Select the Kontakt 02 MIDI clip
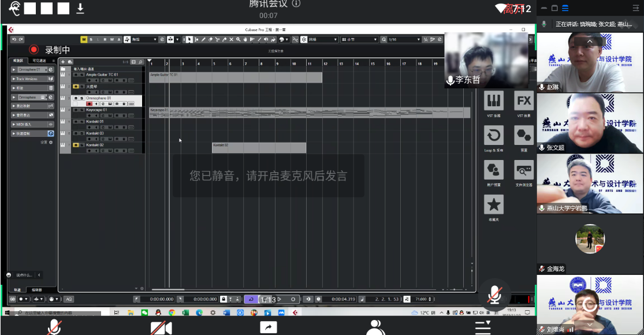Image resolution: width=644 pixels, height=335 pixels. coord(259,148)
